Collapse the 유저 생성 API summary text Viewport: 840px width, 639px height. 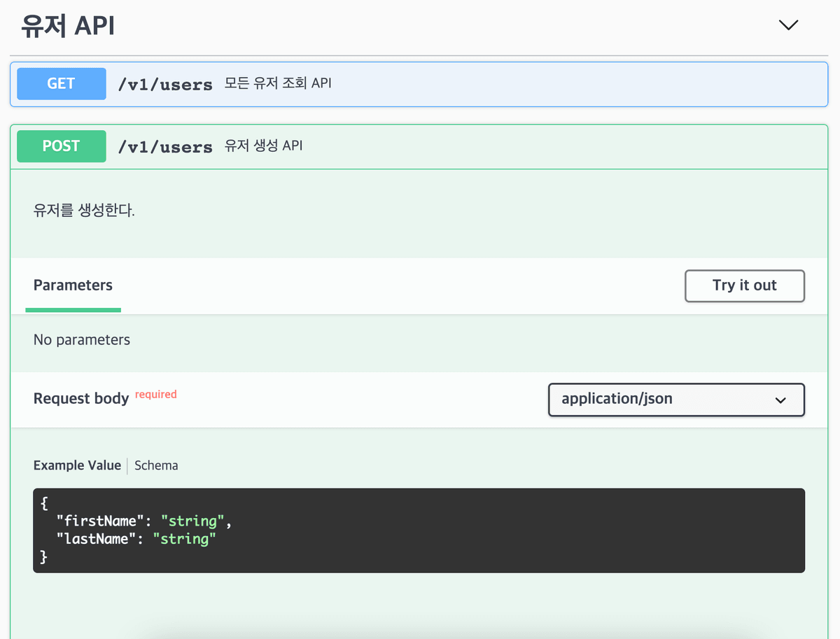click(x=263, y=146)
